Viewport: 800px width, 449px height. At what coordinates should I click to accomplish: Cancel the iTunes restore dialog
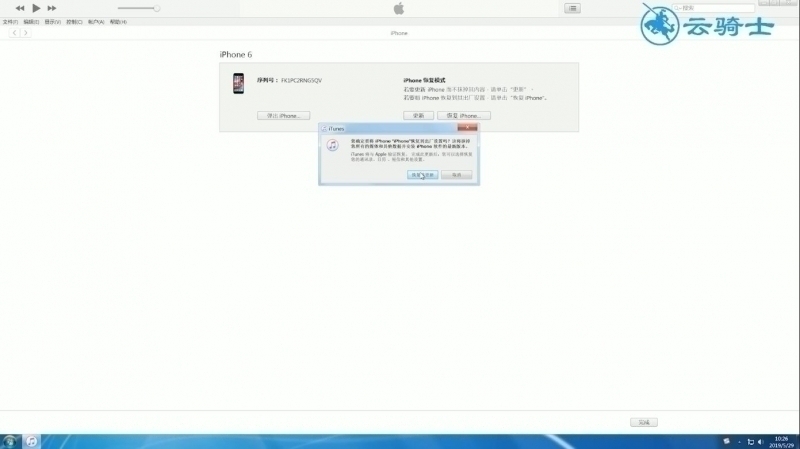457,175
